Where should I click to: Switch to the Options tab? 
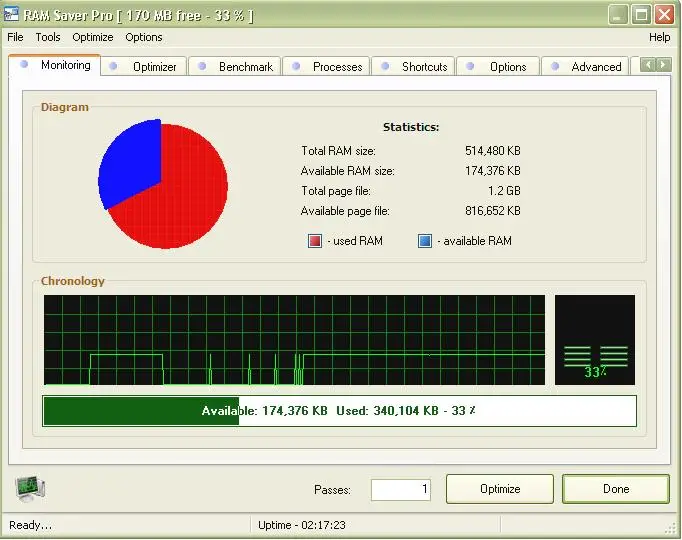point(498,67)
